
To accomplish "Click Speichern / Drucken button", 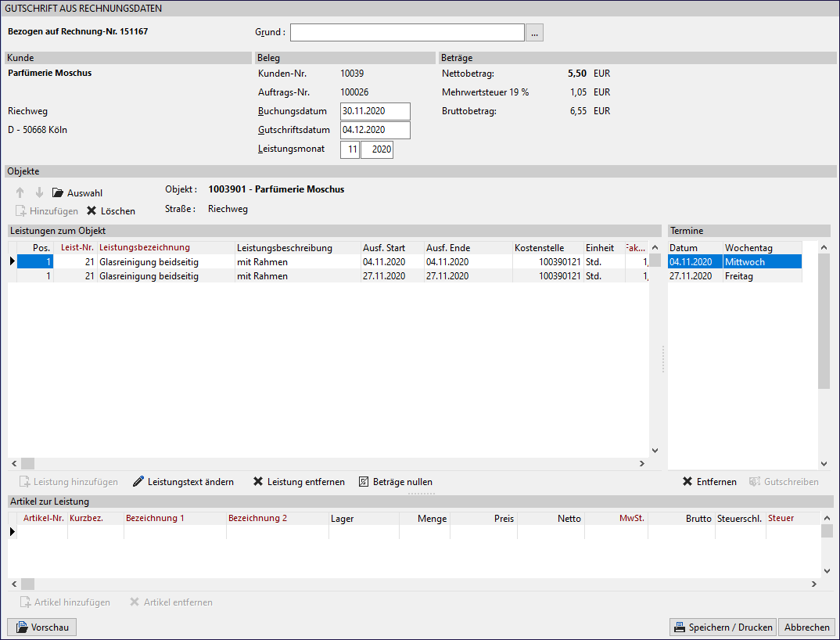I will pos(723,627).
